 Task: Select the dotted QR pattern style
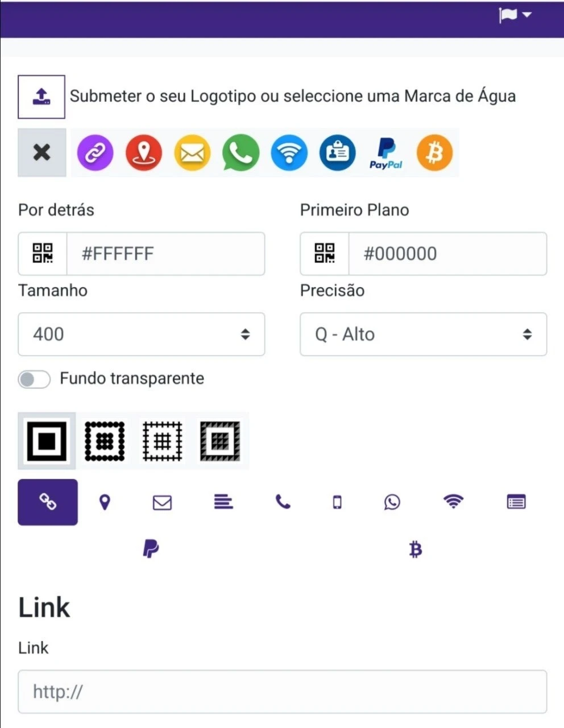tap(105, 441)
